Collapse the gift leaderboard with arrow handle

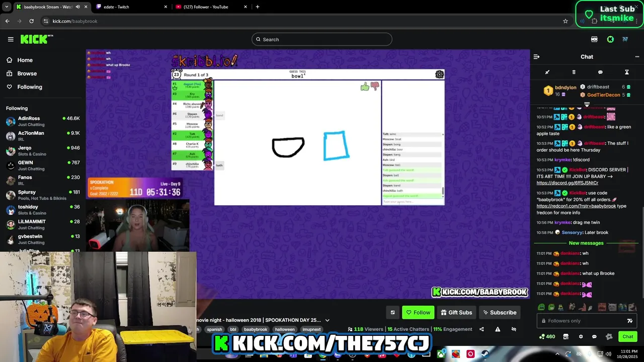587,104
